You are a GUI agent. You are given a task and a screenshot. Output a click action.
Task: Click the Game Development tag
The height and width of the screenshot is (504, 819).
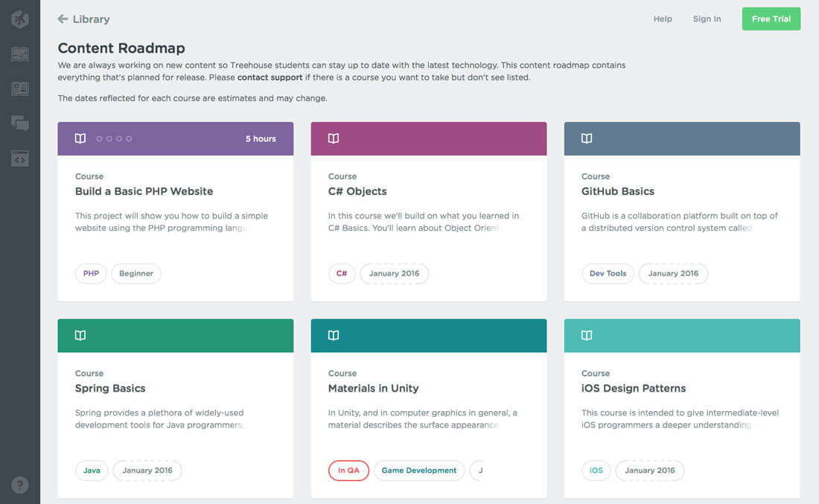coord(419,470)
